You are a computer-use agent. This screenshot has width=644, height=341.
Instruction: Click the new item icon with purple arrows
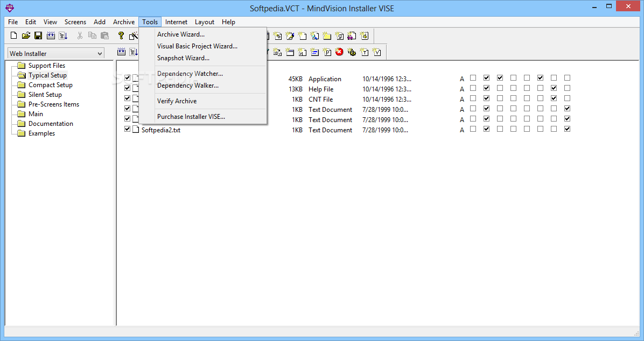click(x=352, y=35)
